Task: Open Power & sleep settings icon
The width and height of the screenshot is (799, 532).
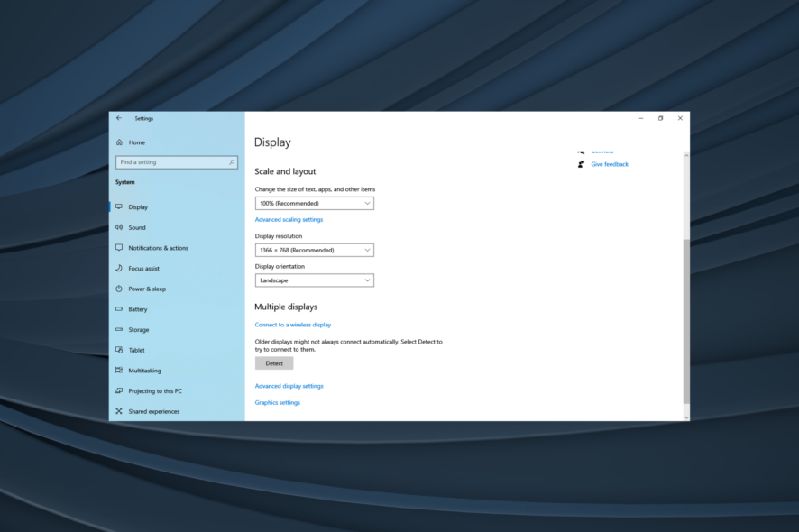Action: [x=119, y=289]
